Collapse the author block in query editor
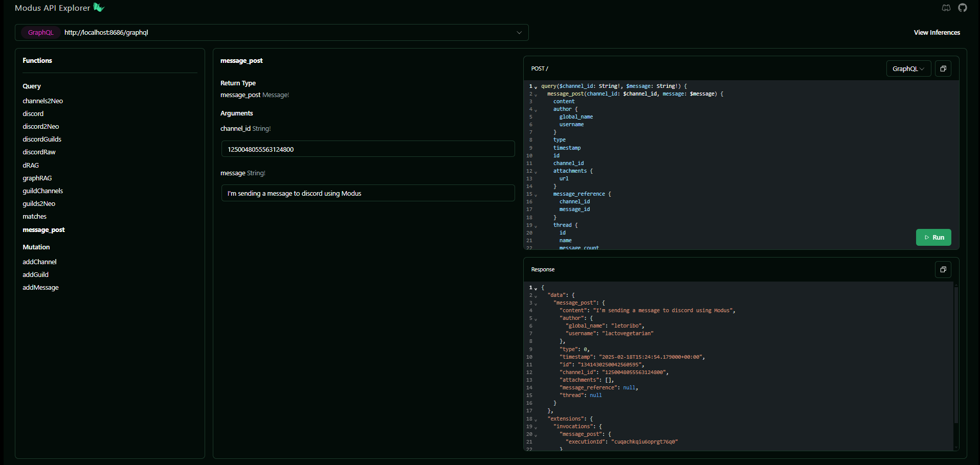The width and height of the screenshot is (980, 465). pyautogui.click(x=536, y=110)
